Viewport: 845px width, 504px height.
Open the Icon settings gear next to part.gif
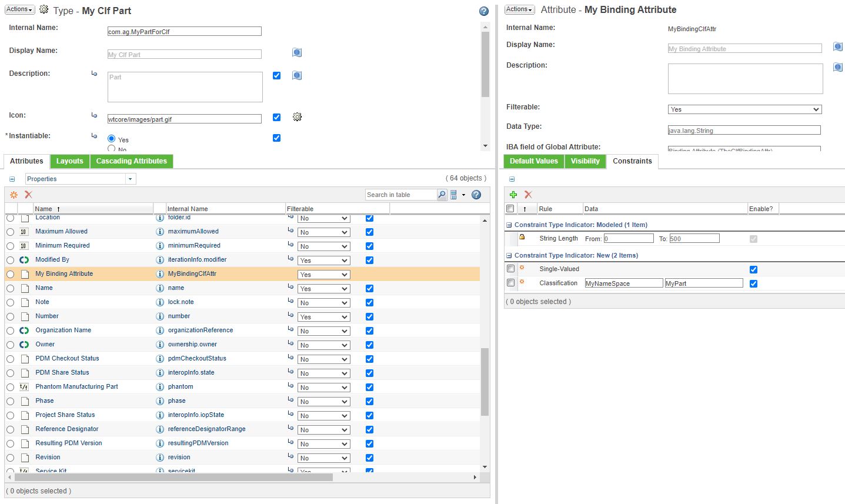(x=297, y=117)
